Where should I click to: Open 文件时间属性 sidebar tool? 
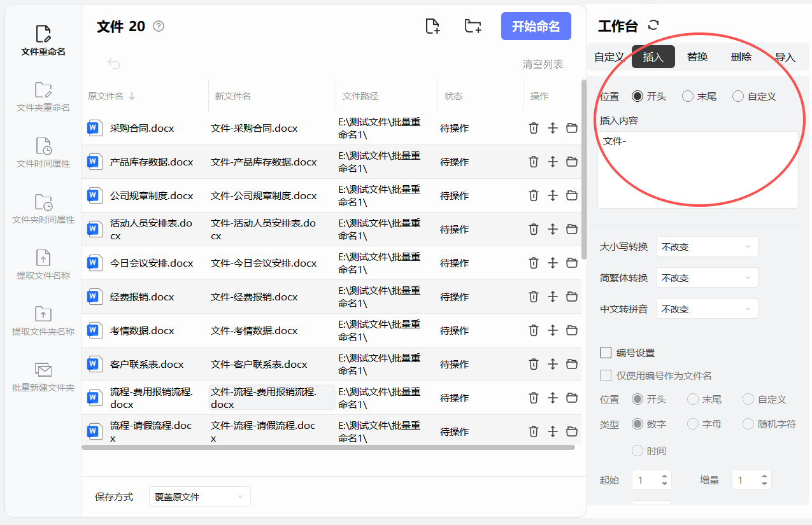pyautogui.click(x=43, y=153)
